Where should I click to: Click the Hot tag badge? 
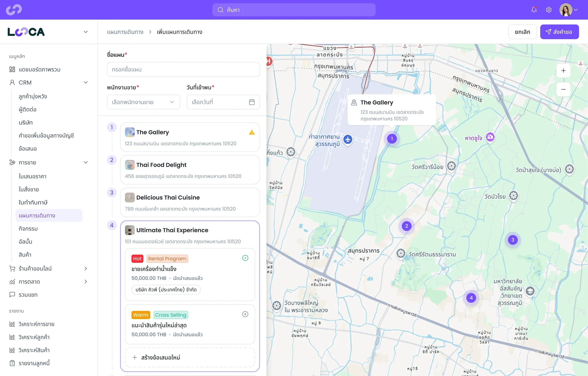137,258
